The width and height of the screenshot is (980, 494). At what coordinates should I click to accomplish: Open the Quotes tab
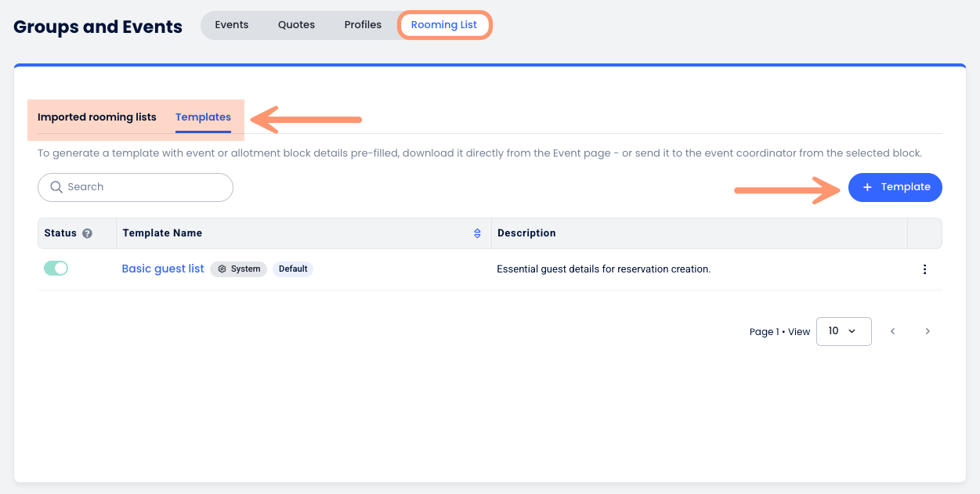(296, 25)
